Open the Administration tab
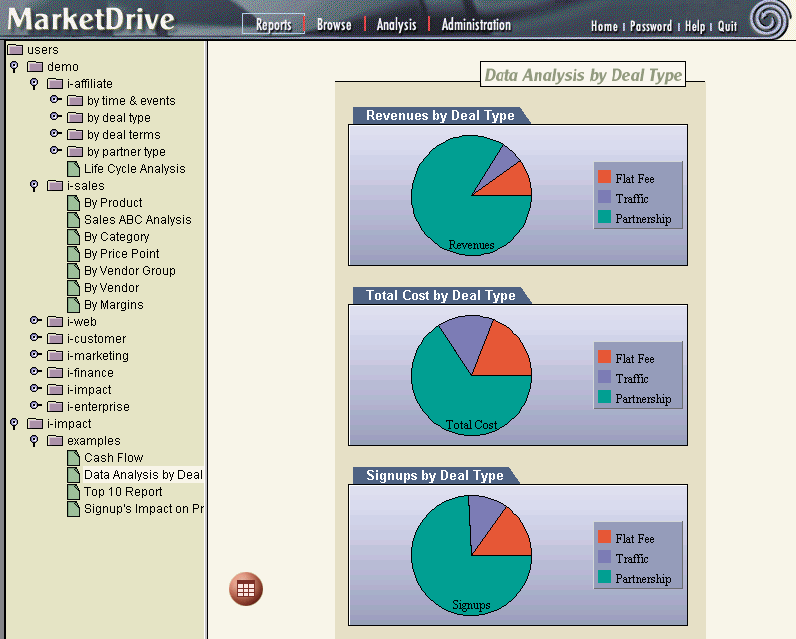This screenshot has height=639, width=796. coord(476,24)
